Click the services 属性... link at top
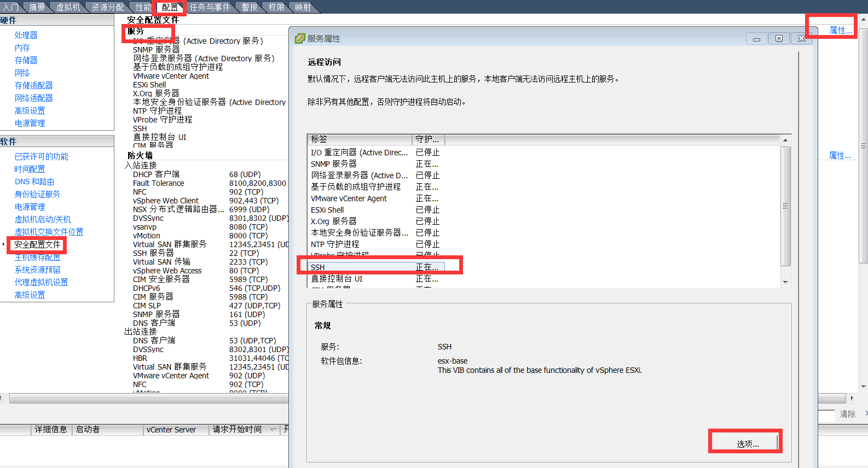The width and height of the screenshot is (868, 468). click(841, 30)
